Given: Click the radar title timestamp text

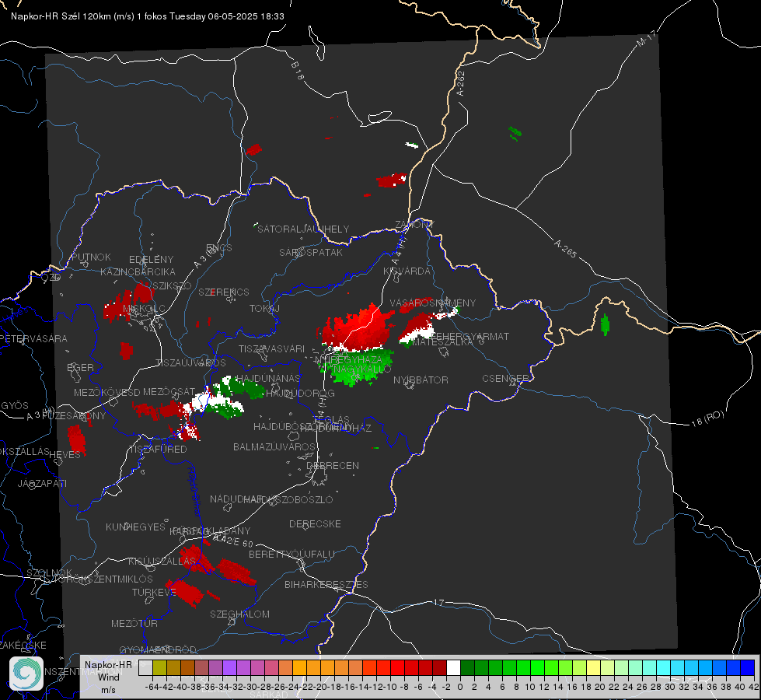Looking at the screenshot, I should [148, 16].
